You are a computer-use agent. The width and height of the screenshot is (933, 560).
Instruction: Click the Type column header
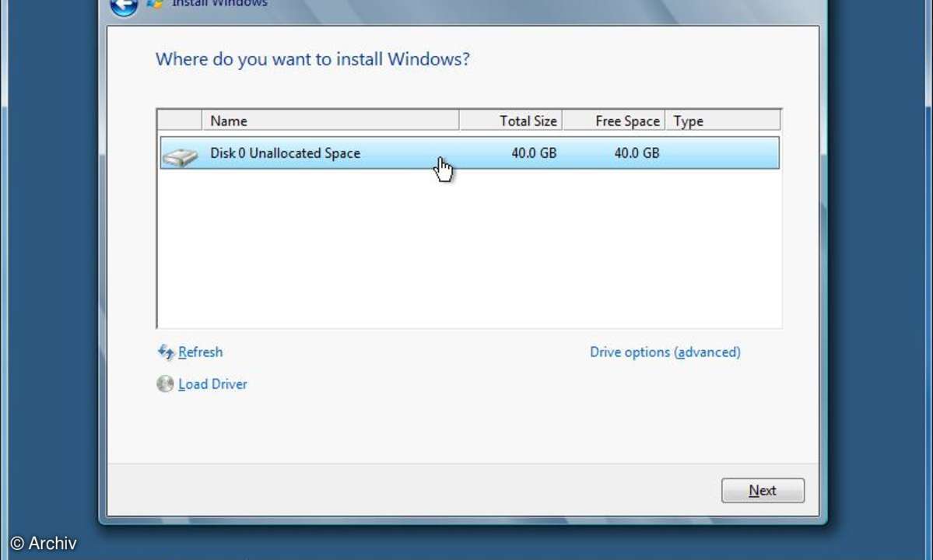click(722, 121)
